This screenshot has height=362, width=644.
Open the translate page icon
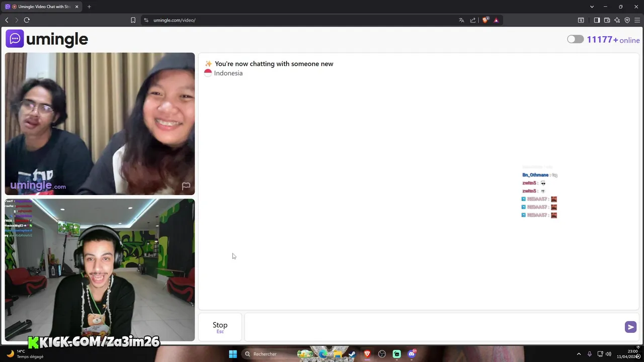[x=461, y=20]
